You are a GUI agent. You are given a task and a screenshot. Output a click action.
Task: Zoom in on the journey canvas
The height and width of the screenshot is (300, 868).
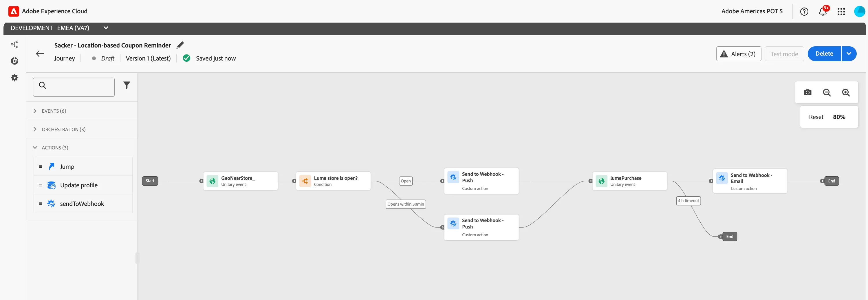(x=846, y=92)
